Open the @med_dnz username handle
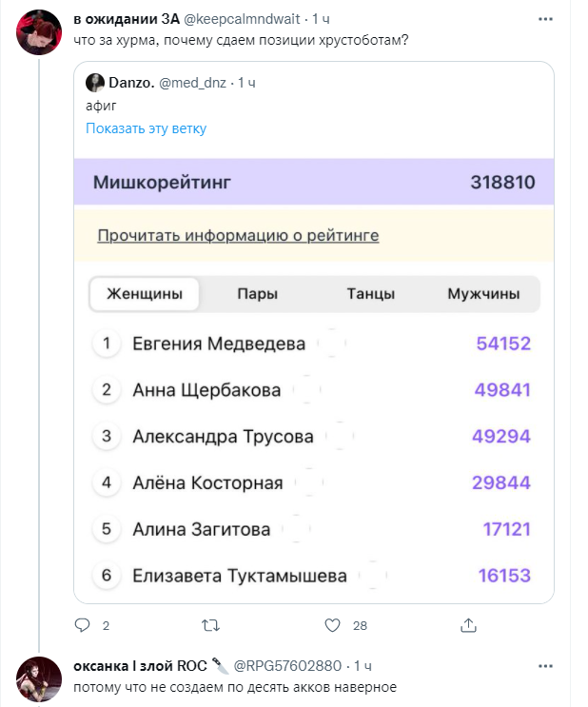This screenshot has width=588, height=707. coord(187,83)
